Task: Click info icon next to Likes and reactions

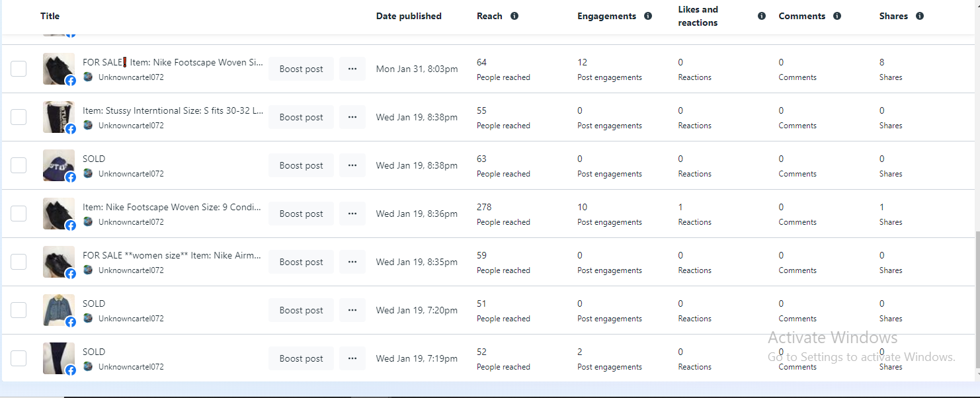Action: (x=762, y=16)
